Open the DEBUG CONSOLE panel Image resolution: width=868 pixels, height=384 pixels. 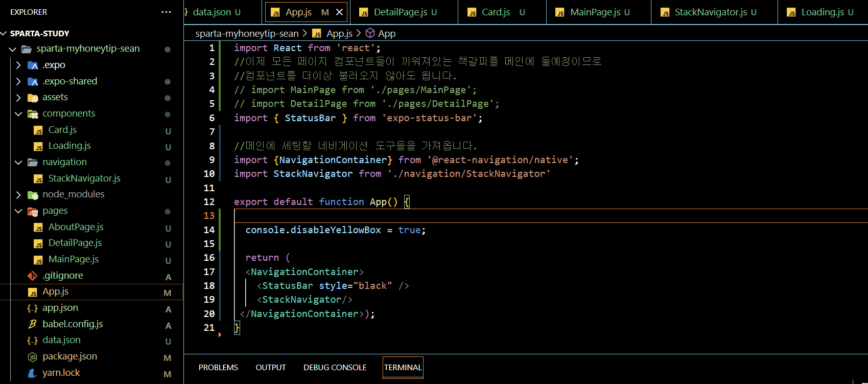pyautogui.click(x=335, y=368)
